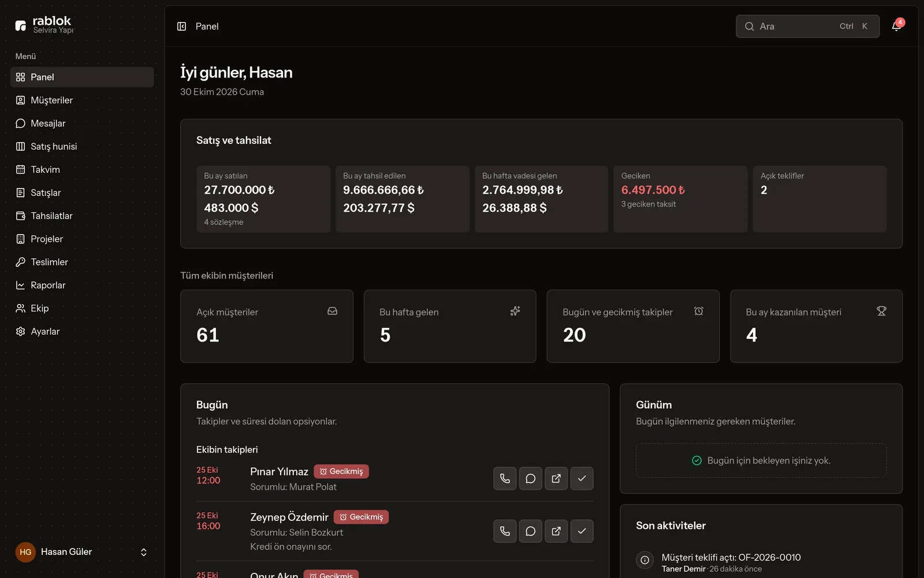The height and width of the screenshot is (578, 924).
Task: Toggle the sidebar collapse icon beside Panel
Action: point(181,27)
